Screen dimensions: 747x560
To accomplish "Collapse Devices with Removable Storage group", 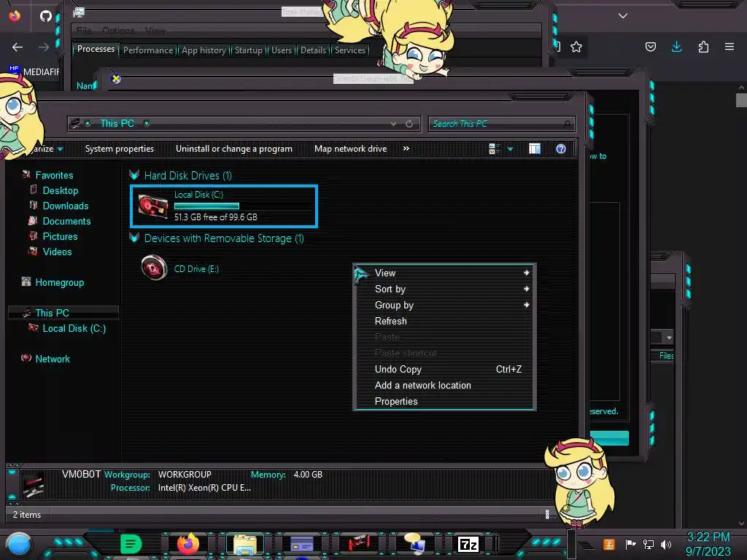I will [134, 238].
